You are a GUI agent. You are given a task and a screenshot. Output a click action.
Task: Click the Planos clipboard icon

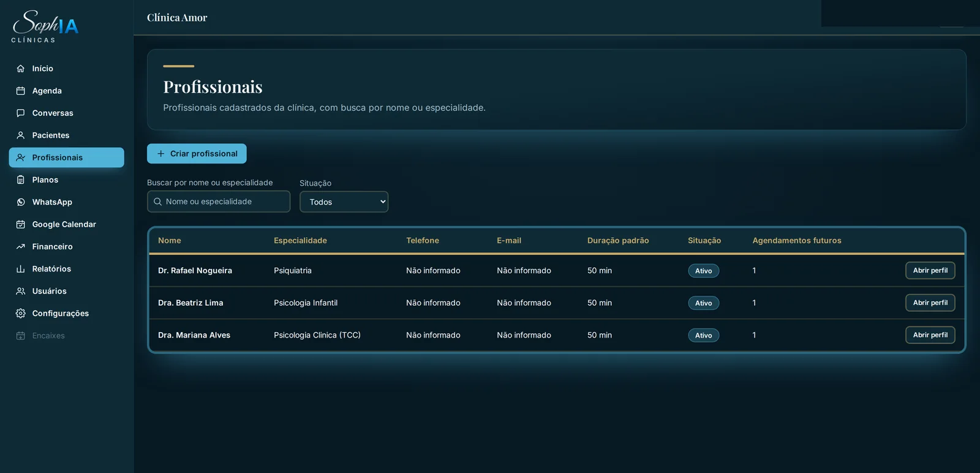20,180
